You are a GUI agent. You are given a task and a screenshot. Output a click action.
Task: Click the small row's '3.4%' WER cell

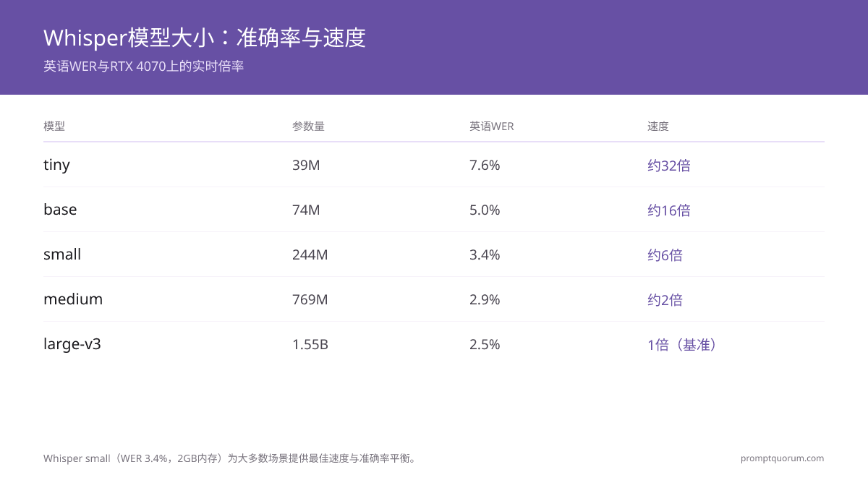point(485,255)
